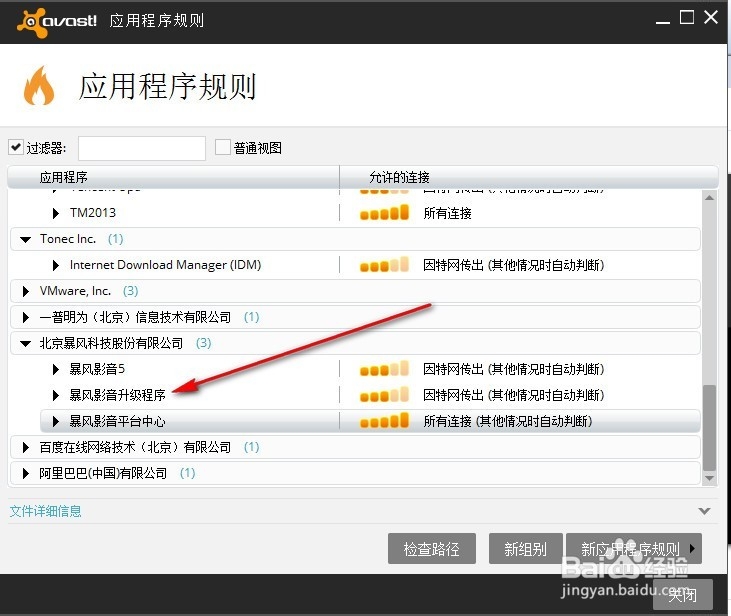The width and height of the screenshot is (731, 616).
Task: Expand the VMware, Inc. group
Action: coord(26,291)
